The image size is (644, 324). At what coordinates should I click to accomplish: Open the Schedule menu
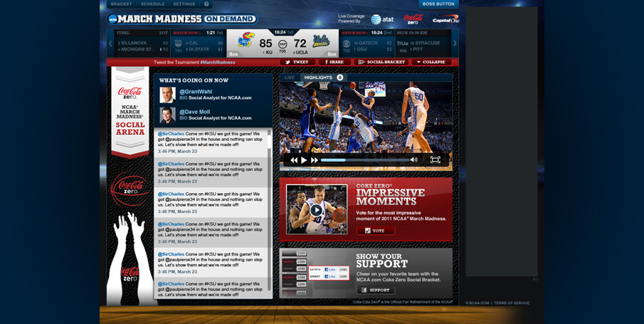coord(152,4)
